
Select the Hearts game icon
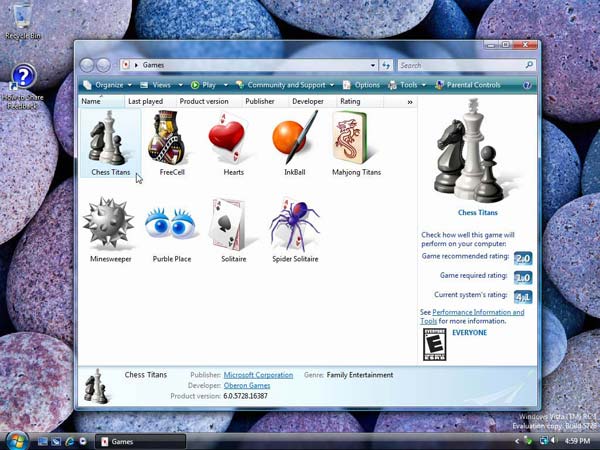(233, 140)
